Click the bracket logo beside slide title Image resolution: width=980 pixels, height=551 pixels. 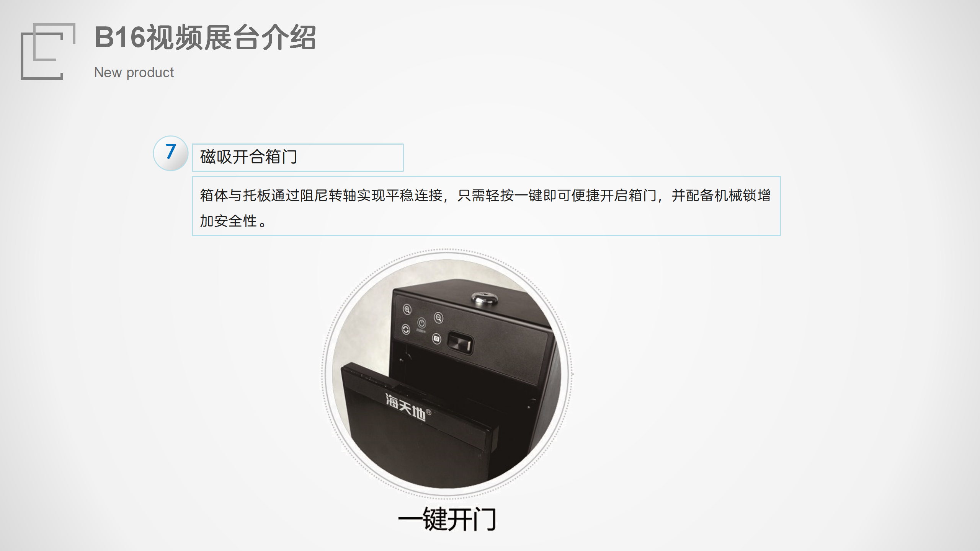(48, 51)
